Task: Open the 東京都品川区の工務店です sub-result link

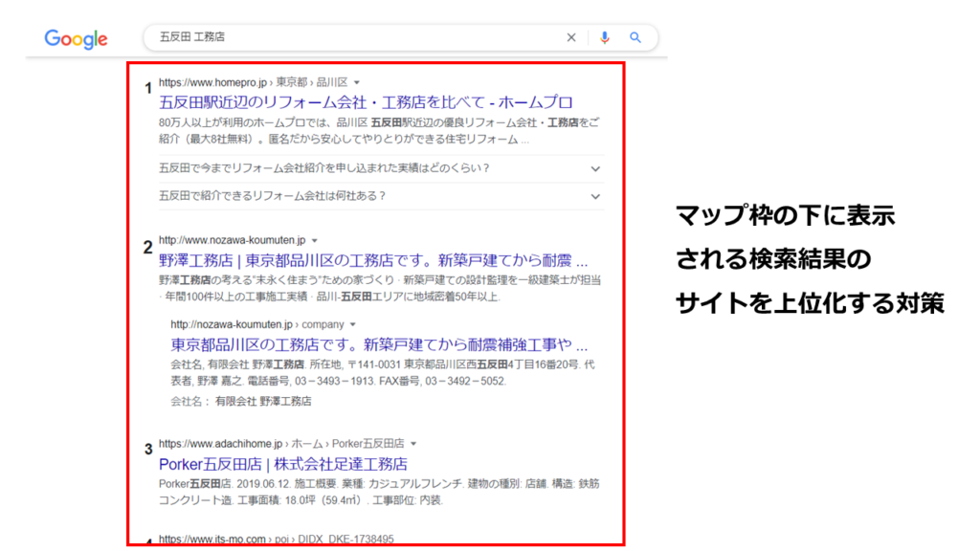Action: click(x=379, y=344)
